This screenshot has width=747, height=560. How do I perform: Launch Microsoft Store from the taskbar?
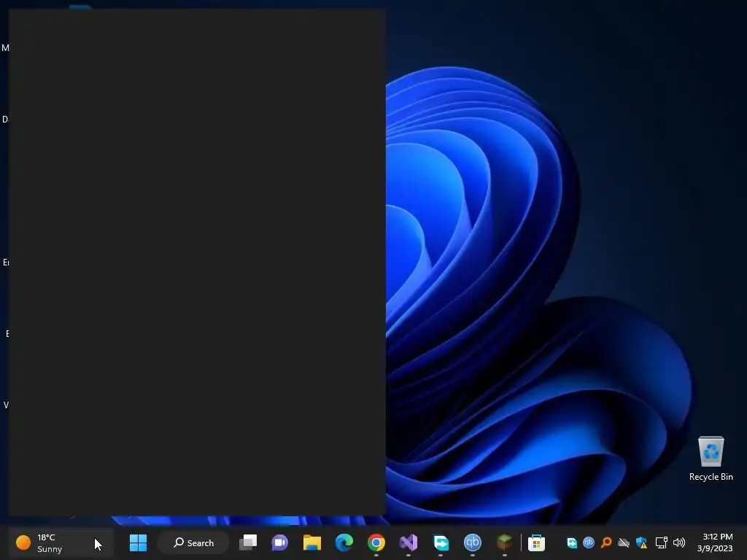click(536, 542)
